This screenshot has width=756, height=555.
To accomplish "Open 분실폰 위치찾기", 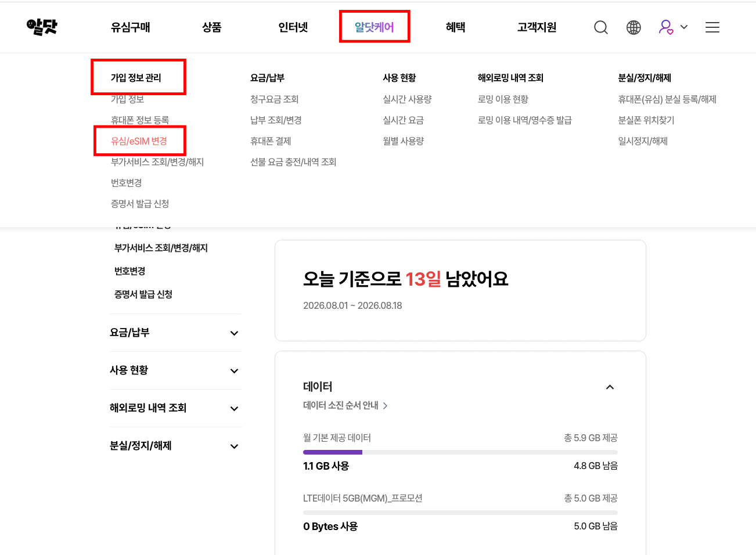I will point(646,120).
